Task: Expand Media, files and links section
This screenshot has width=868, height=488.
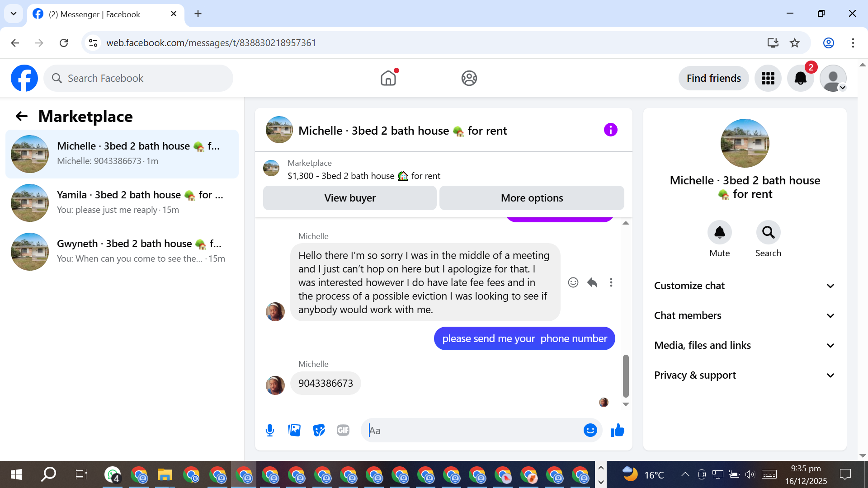Action: 745,345
